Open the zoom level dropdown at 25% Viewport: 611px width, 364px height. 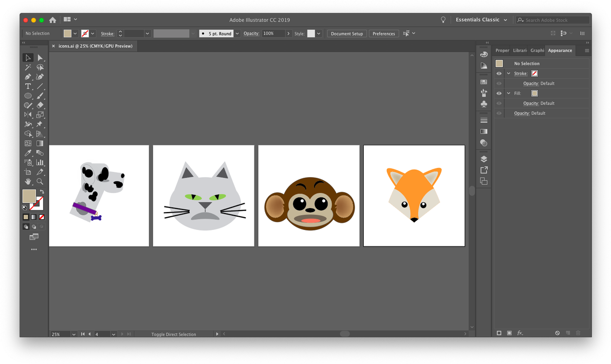point(73,334)
